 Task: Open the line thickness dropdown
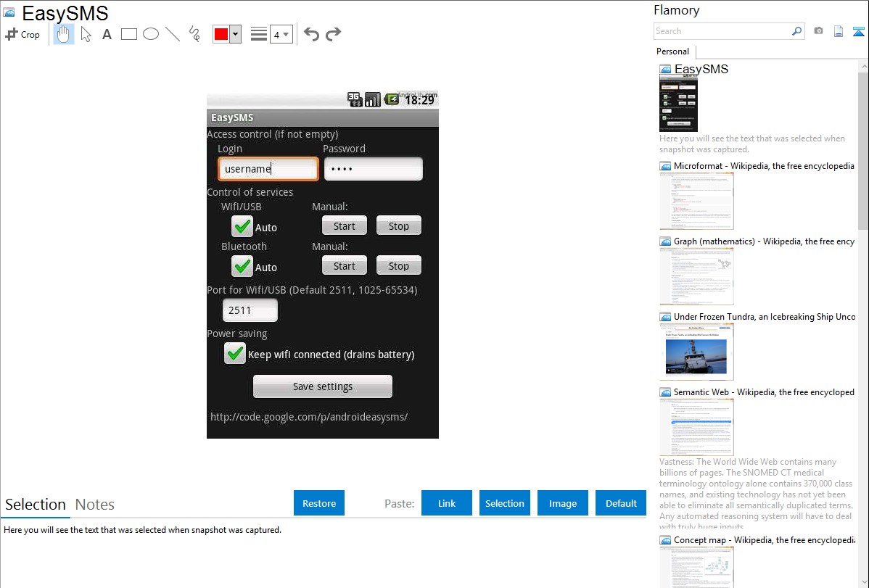pos(281,34)
